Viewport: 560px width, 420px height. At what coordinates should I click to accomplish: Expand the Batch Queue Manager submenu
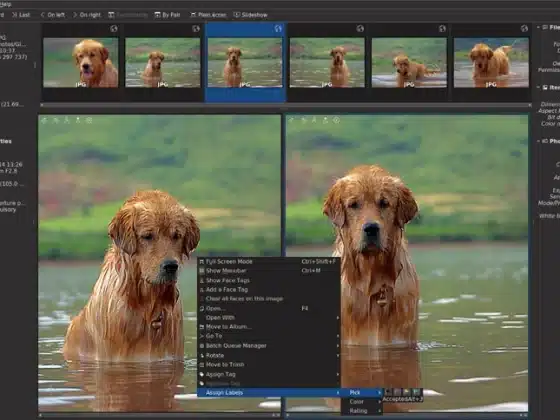click(x=269, y=346)
